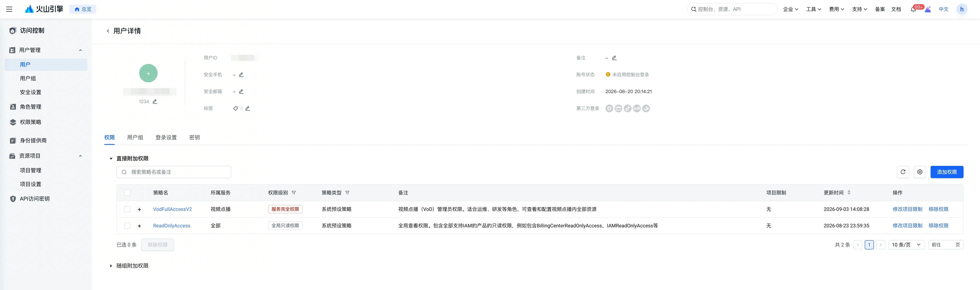Check the VodFullAccessV2 row checkbox

pyautogui.click(x=128, y=209)
